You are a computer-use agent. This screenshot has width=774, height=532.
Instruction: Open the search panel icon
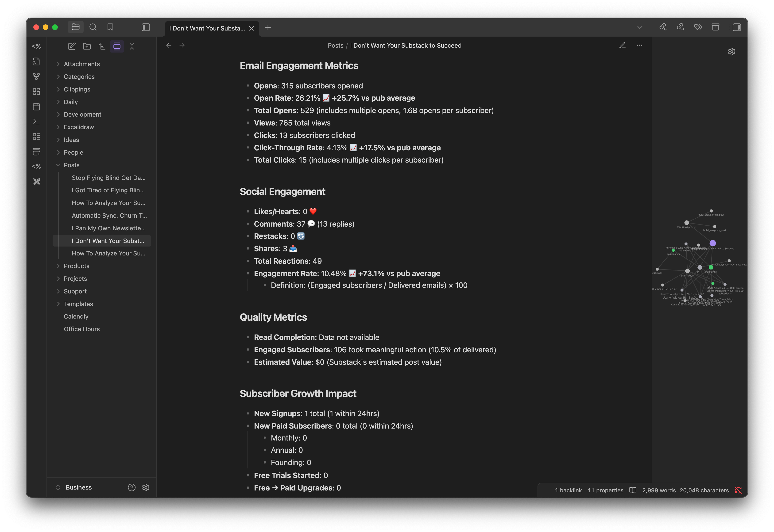coord(93,27)
